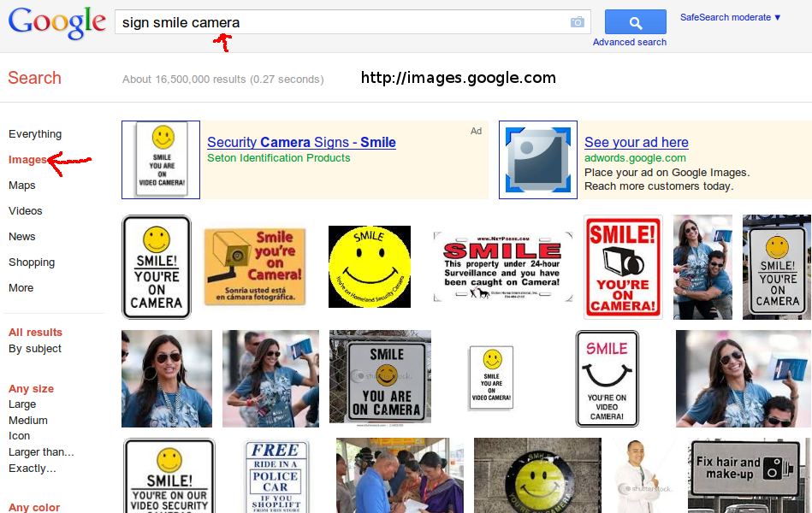The image size is (812, 513).
Task: Open the Free Ride in a Police Car thumbnail
Action: (x=276, y=476)
